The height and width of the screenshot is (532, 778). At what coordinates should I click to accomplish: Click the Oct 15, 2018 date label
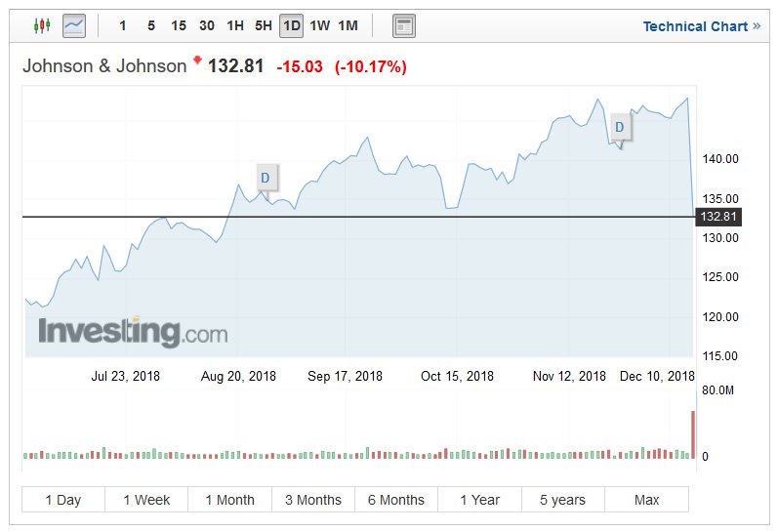click(457, 376)
